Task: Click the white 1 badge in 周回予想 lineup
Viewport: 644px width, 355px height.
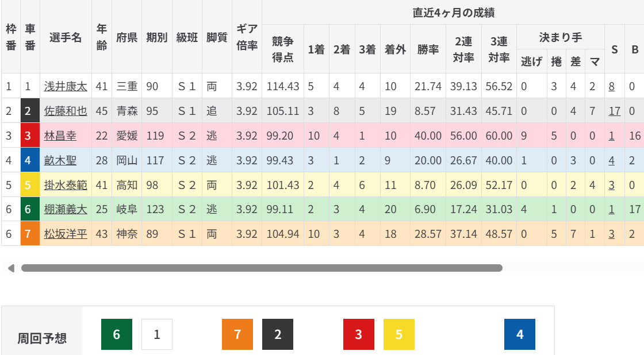Action: point(157,334)
